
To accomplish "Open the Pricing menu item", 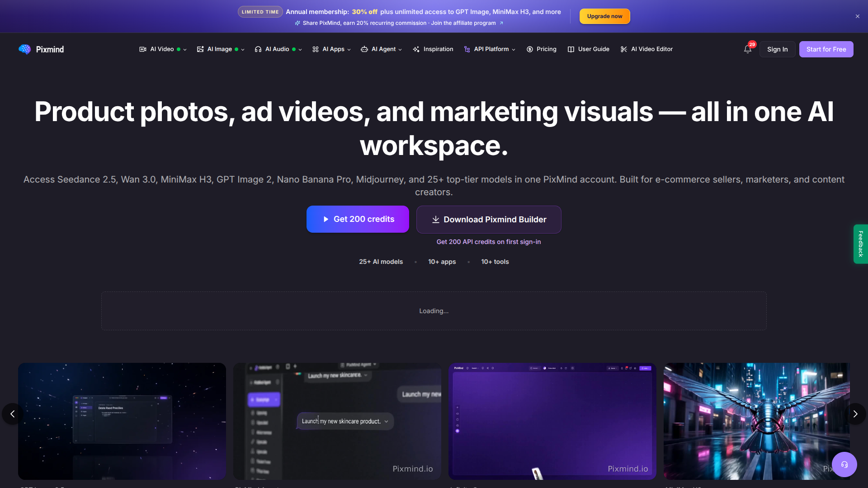I will 541,49.
